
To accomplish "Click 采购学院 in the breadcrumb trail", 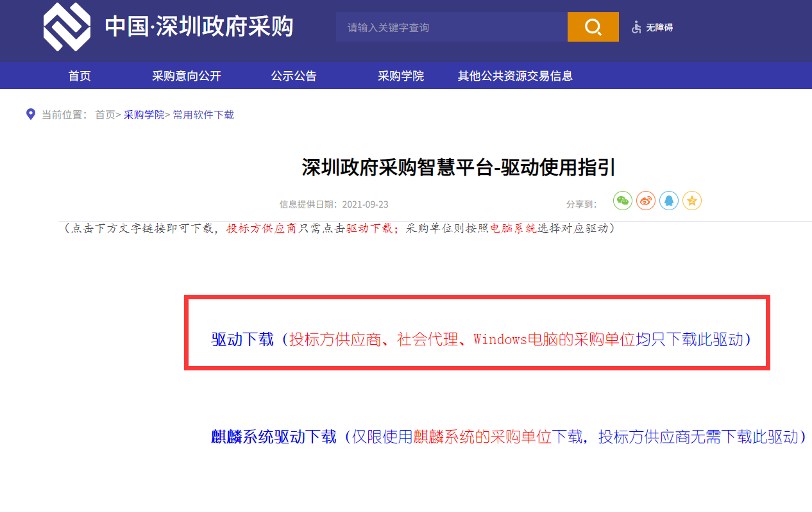I will [x=144, y=115].
